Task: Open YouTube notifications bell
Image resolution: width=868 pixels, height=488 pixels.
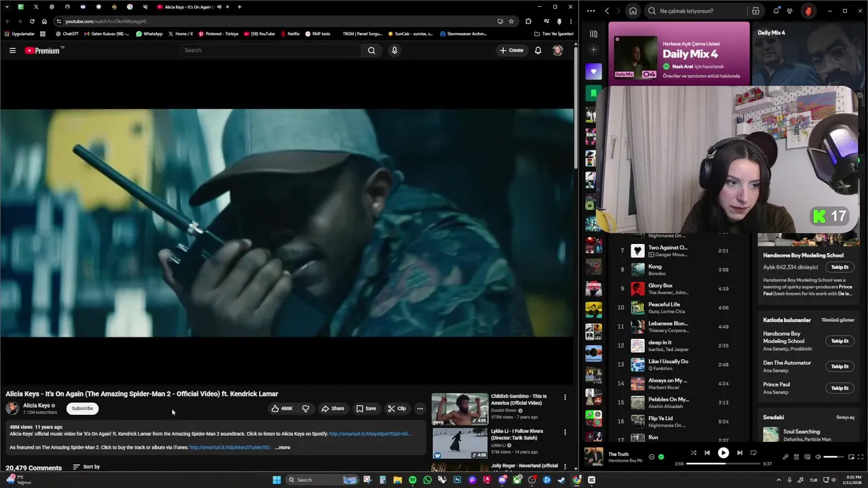Action: [538, 50]
